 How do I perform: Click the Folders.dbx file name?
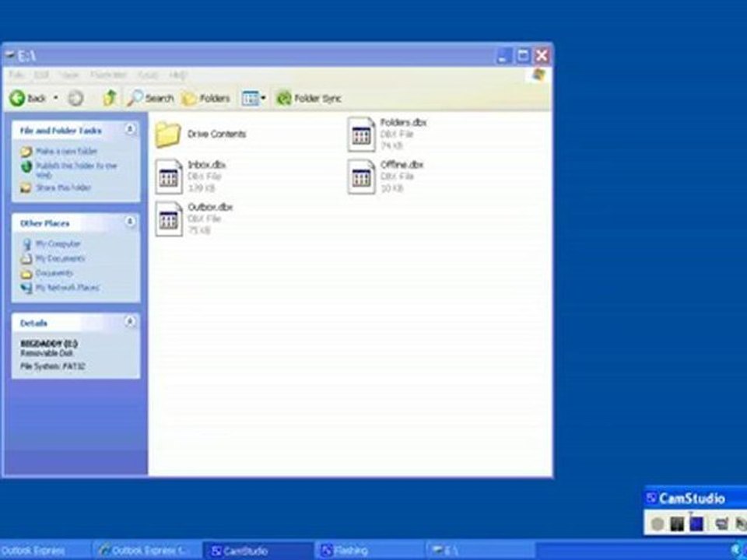click(403, 122)
